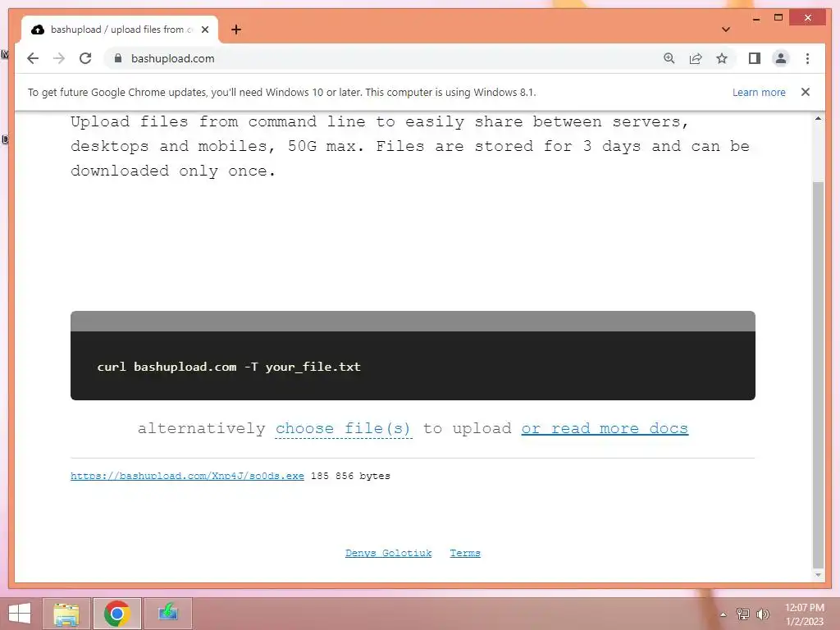The image size is (840, 630).
Task: Open the network tray icon
Action: coord(743,614)
